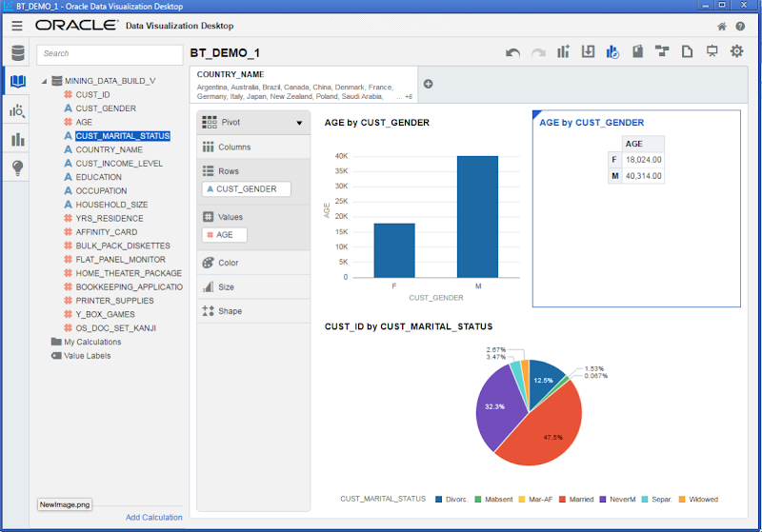Open the hamburger navigation menu

tap(17, 26)
